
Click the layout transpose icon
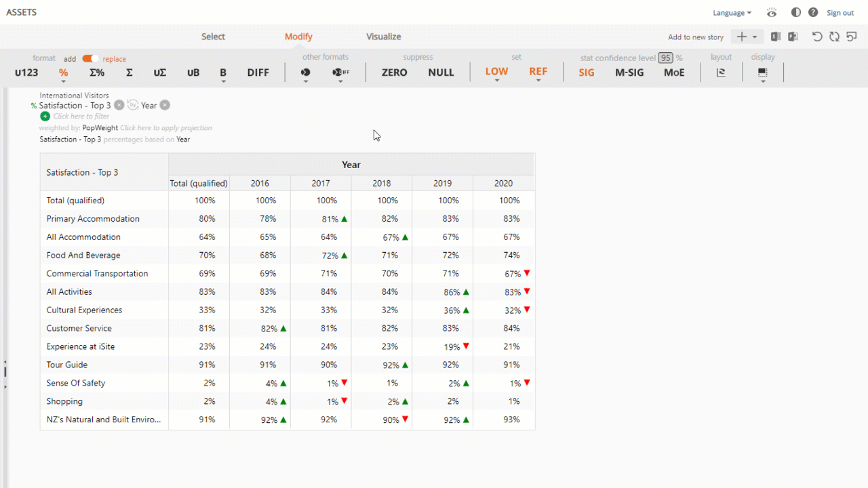point(721,73)
